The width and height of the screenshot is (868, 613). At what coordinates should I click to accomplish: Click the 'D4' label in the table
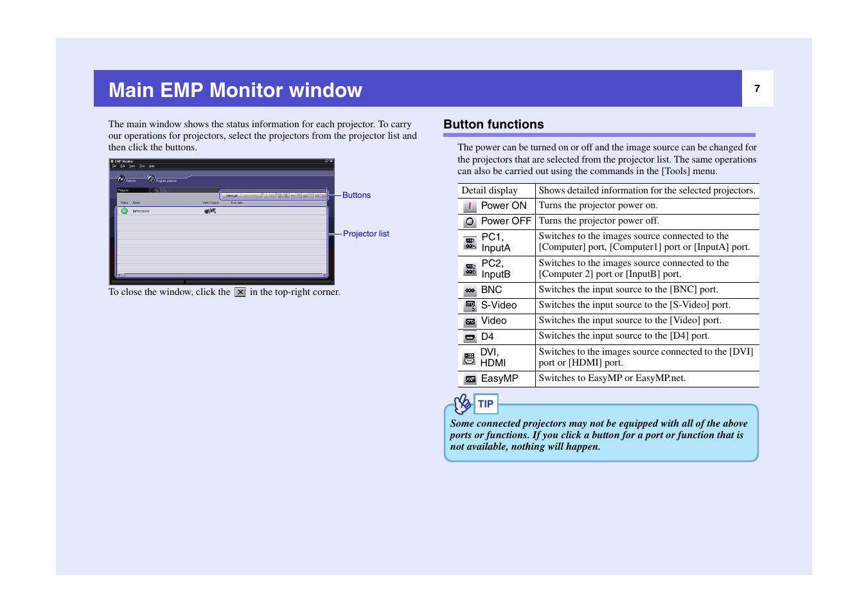pos(488,337)
